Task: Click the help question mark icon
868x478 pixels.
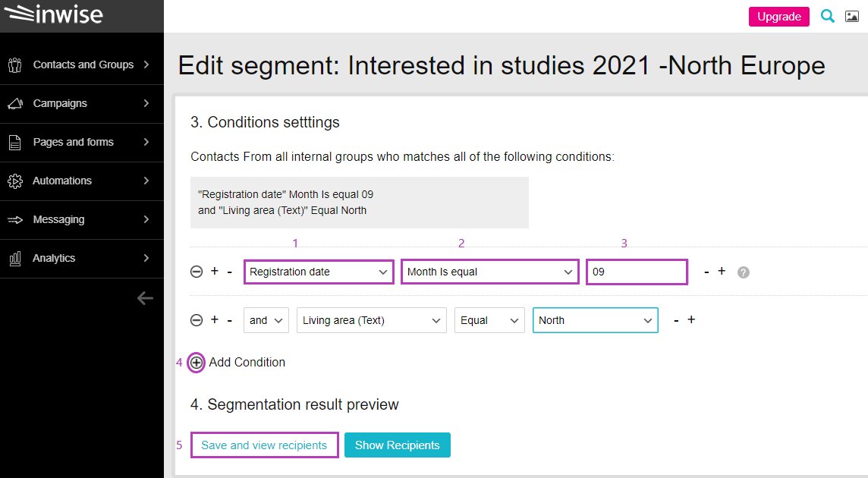Action: pyautogui.click(x=743, y=272)
